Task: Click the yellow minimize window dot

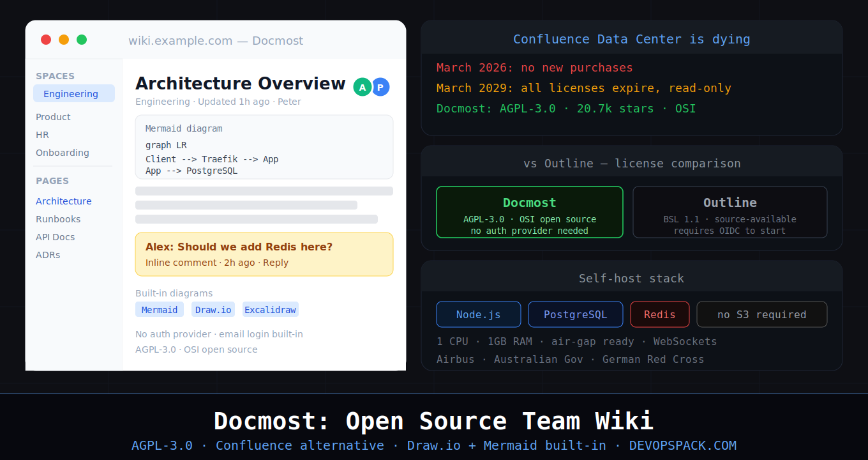Action: pos(64,40)
